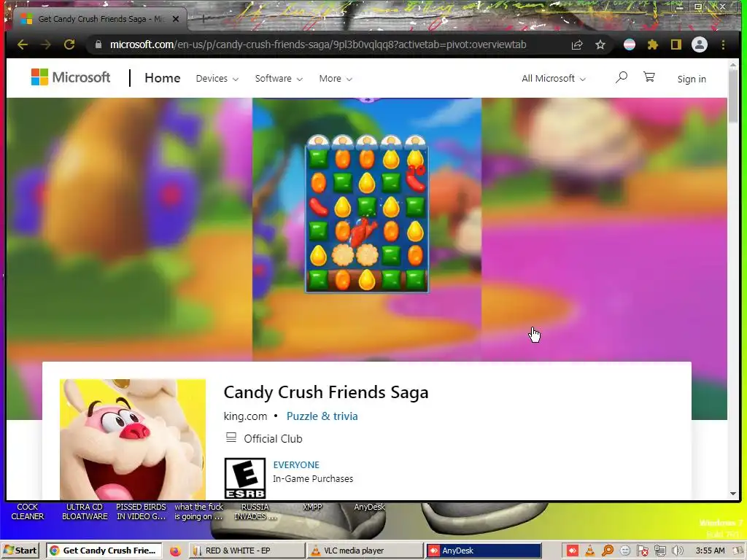Click the vertical scrollbar thumb

(x=733, y=96)
